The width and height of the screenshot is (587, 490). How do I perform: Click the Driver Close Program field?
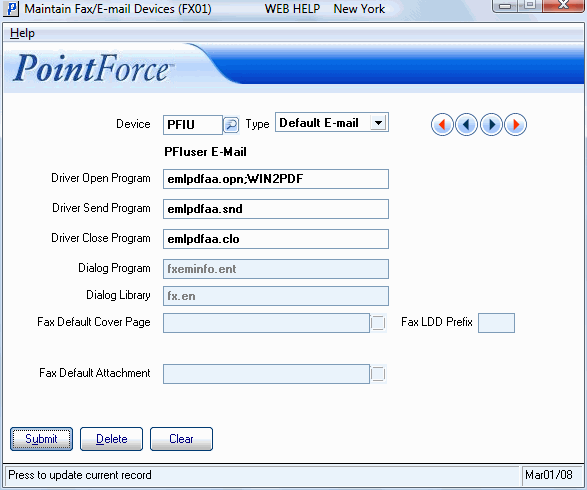click(x=276, y=239)
